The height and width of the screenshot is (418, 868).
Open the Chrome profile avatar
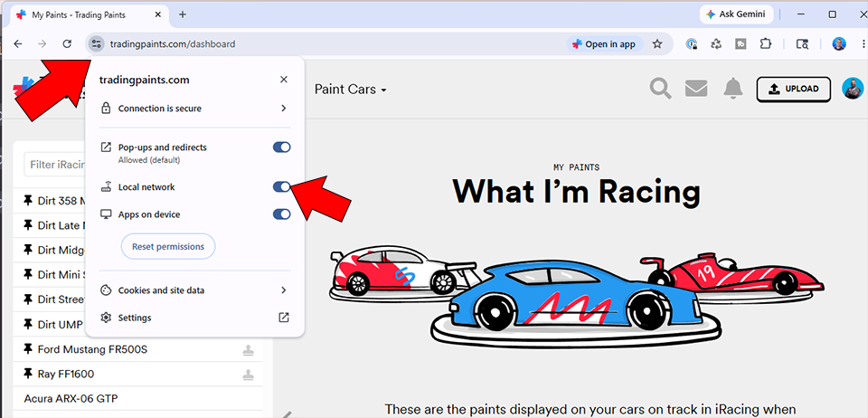[839, 44]
